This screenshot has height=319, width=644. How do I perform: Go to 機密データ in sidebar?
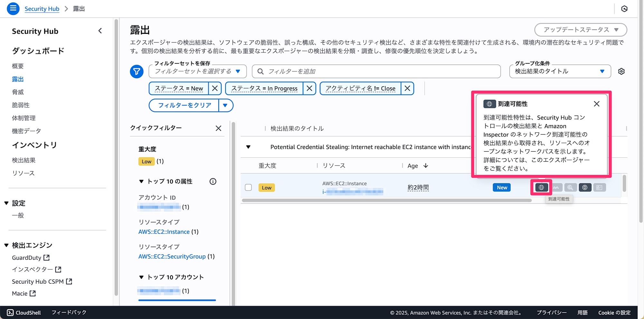coord(26,131)
